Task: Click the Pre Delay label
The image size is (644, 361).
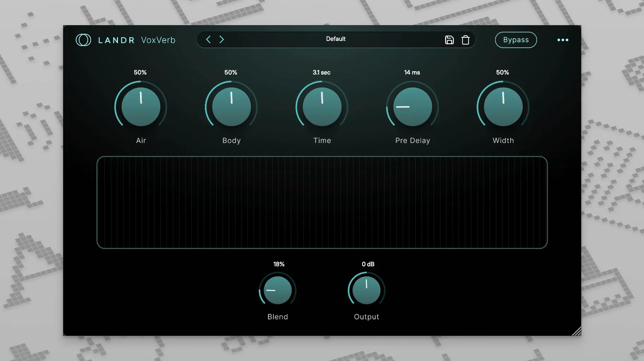Action: pyautogui.click(x=413, y=140)
